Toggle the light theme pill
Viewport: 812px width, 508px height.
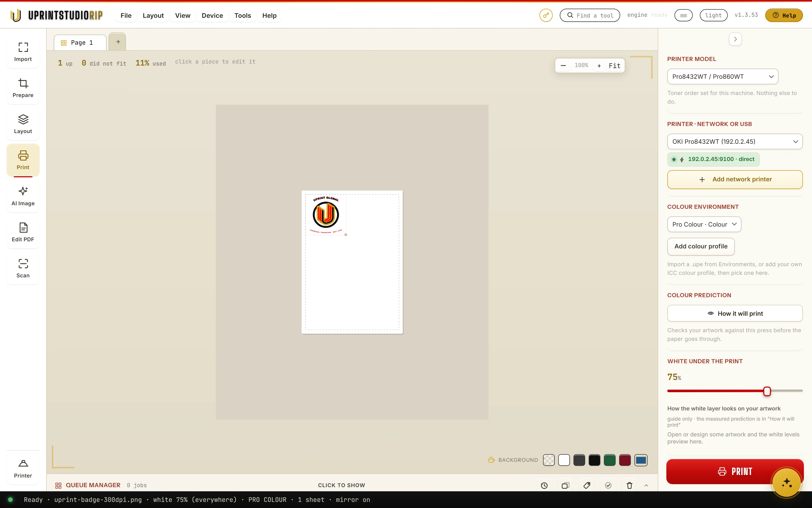pyautogui.click(x=713, y=15)
